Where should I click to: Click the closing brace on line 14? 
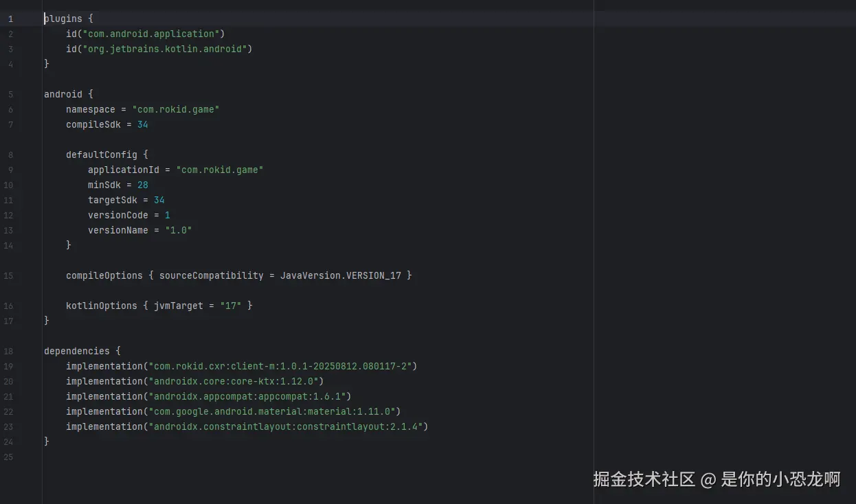click(x=69, y=245)
